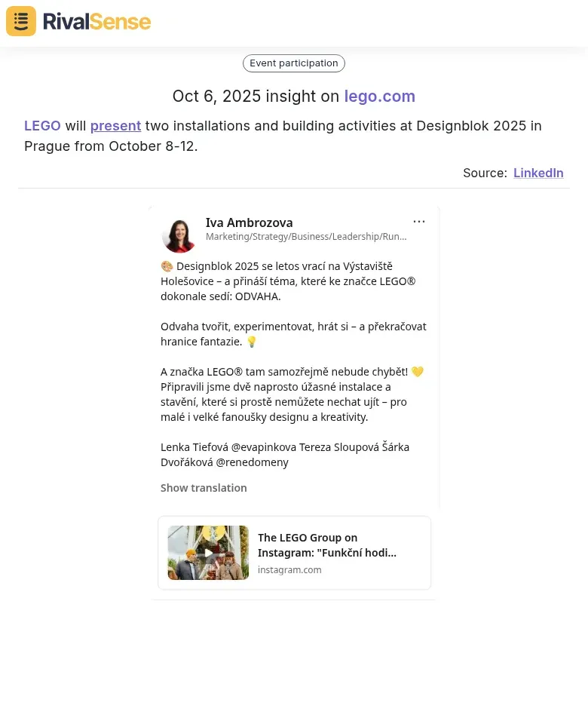This screenshot has height=724, width=588.
Task: Click the @renedomeny mention
Action: click(252, 462)
